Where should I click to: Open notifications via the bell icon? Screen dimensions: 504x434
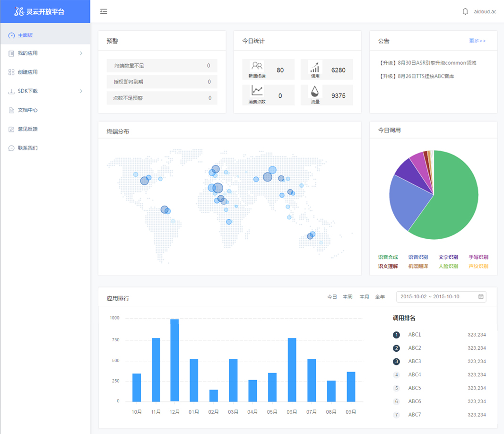pos(465,11)
